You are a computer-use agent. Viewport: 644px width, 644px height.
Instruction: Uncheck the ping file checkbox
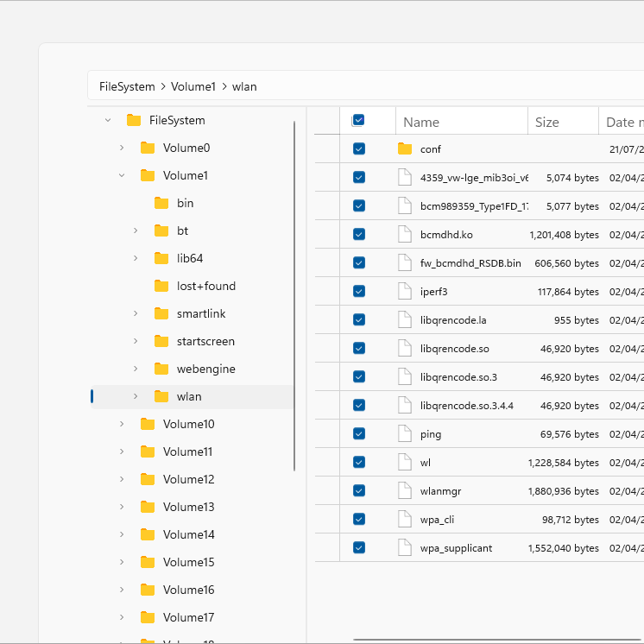(x=359, y=433)
